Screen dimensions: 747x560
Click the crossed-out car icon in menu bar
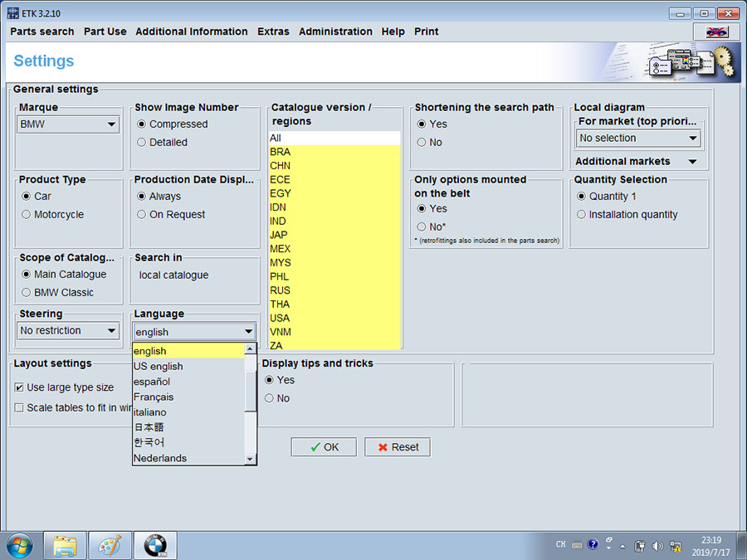click(716, 32)
